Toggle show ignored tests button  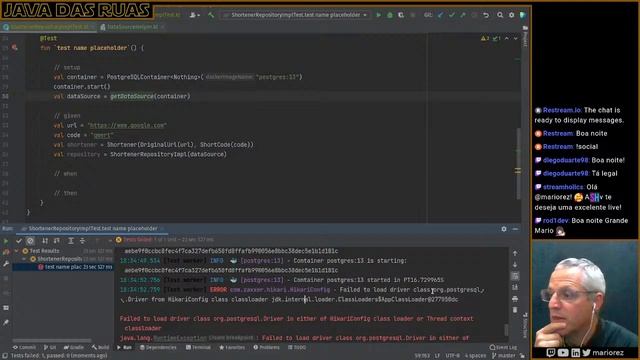click(x=30, y=241)
